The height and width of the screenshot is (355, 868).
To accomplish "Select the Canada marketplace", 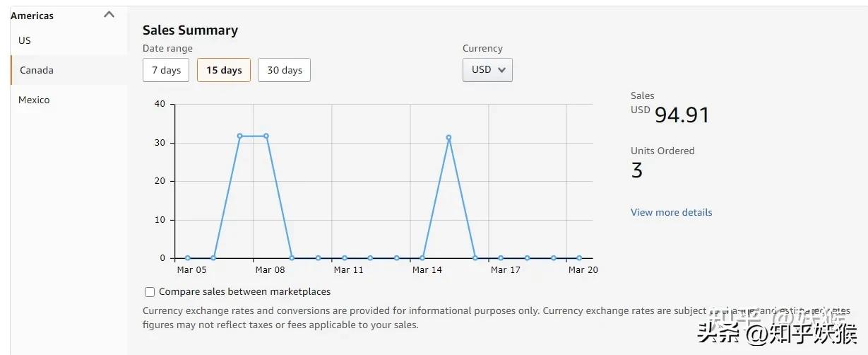I will coord(37,70).
